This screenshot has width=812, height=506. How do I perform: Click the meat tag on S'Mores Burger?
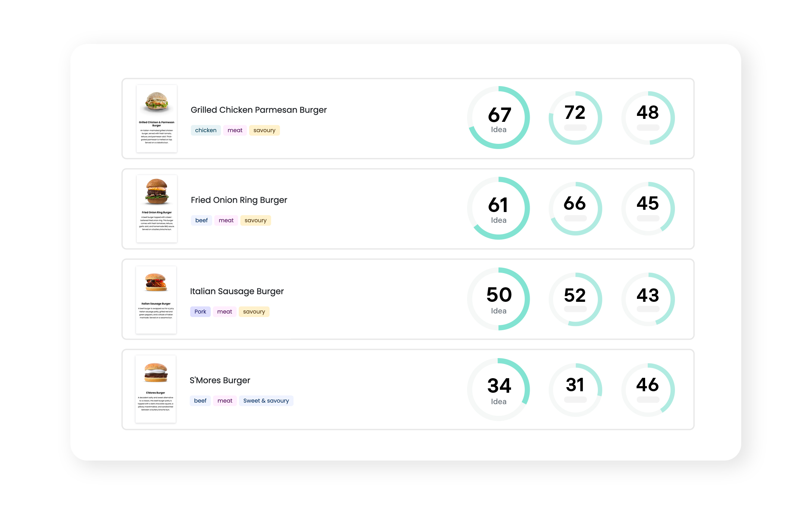click(x=225, y=401)
